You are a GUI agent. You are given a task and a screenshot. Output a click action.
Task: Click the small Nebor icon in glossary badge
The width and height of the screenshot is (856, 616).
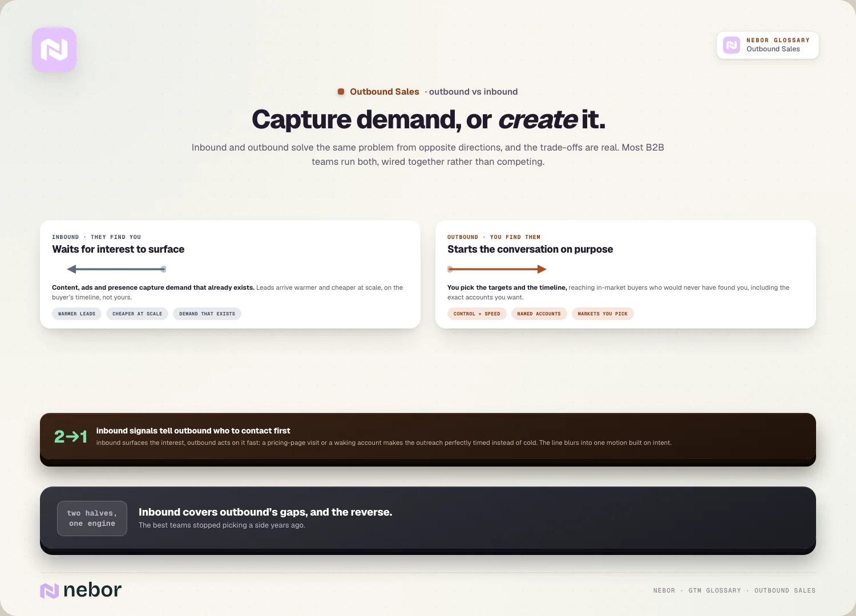tap(732, 45)
